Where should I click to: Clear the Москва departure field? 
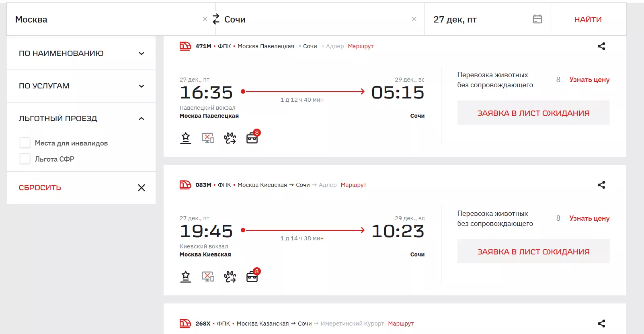pos(205,19)
